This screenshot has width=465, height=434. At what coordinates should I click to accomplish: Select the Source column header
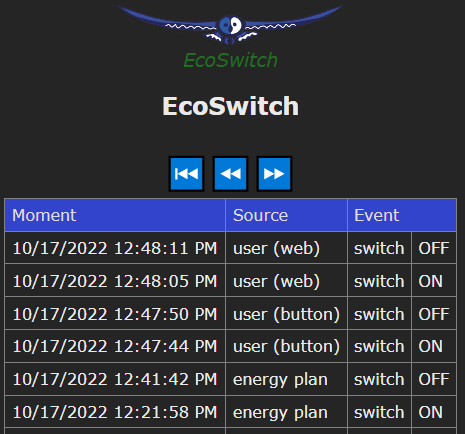(x=286, y=215)
